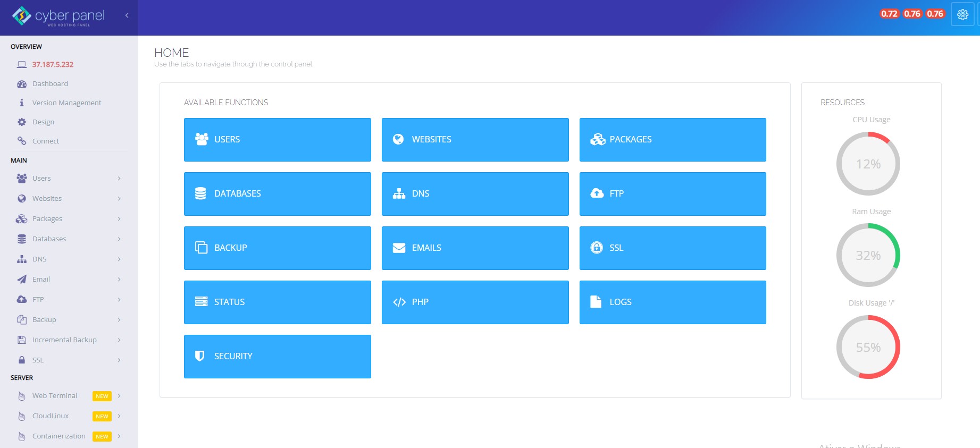Open the WEBSITES function tile

(475, 140)
